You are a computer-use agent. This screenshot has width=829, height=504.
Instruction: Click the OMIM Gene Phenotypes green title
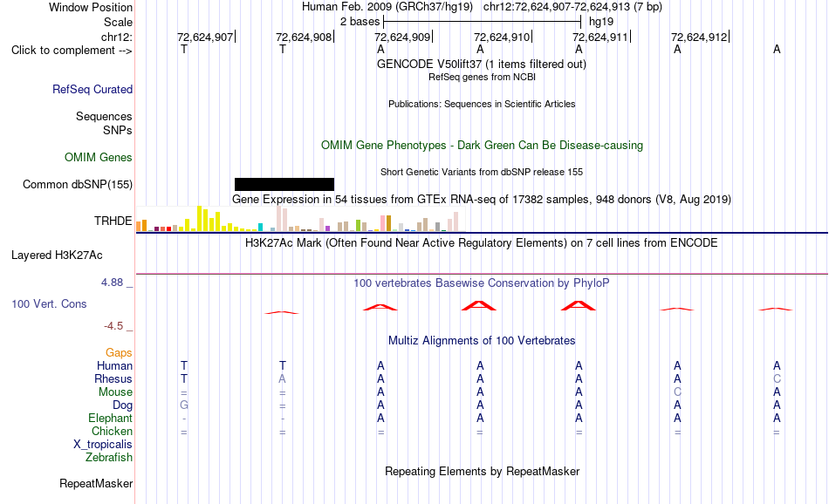tap(482, 146)
